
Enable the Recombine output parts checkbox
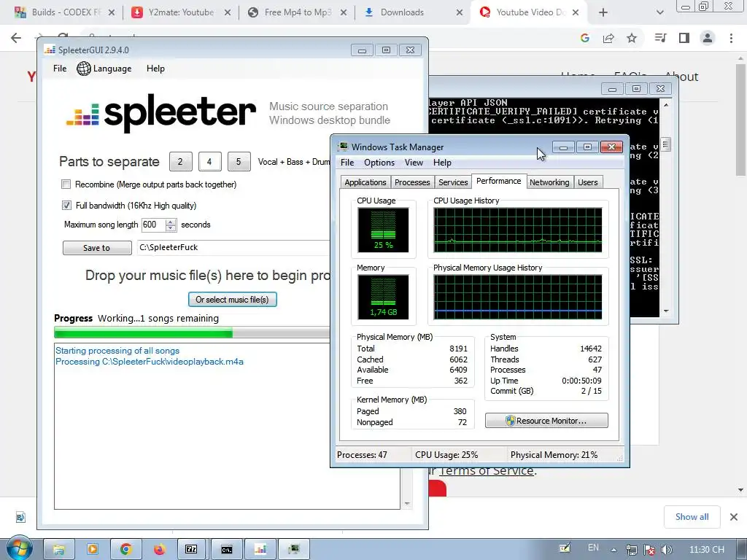click(66, 184)
